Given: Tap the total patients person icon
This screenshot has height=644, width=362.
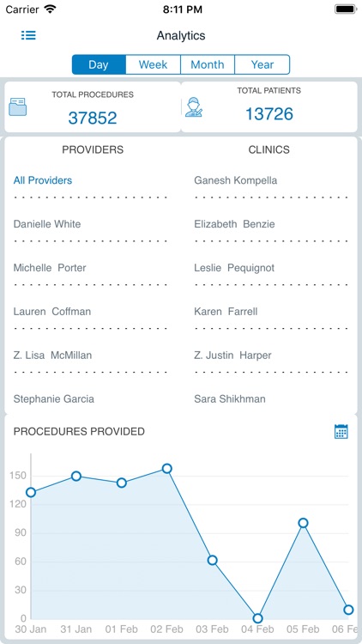Looking at the screenshot, I should pos(193,107).
